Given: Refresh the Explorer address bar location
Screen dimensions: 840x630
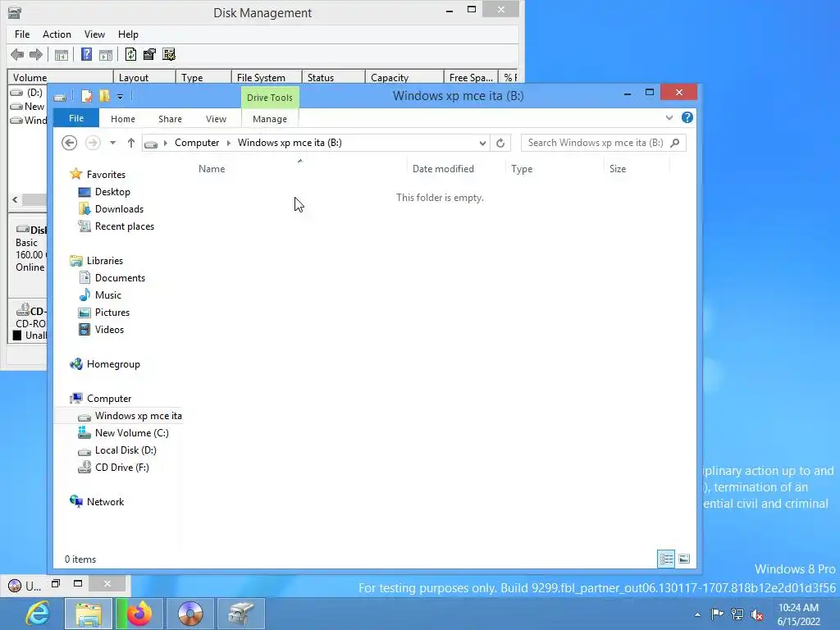Looking at the screenshot, I should [x=500, y=143].
